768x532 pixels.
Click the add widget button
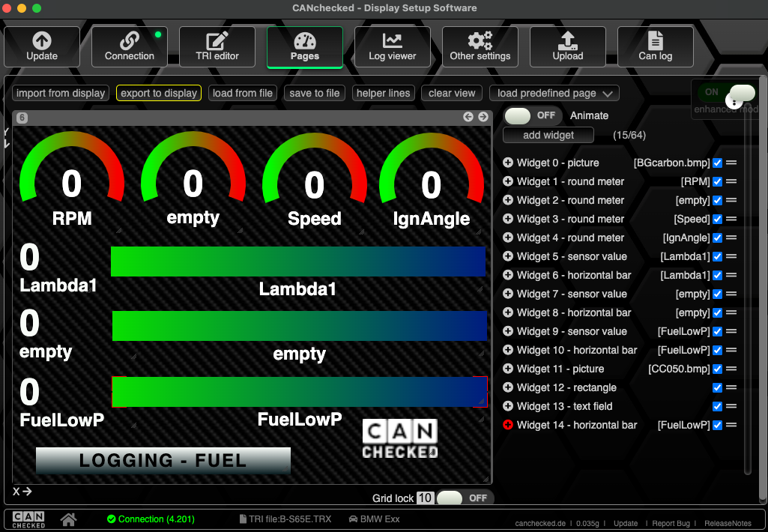pyautogui.click(x=548, y=135)
